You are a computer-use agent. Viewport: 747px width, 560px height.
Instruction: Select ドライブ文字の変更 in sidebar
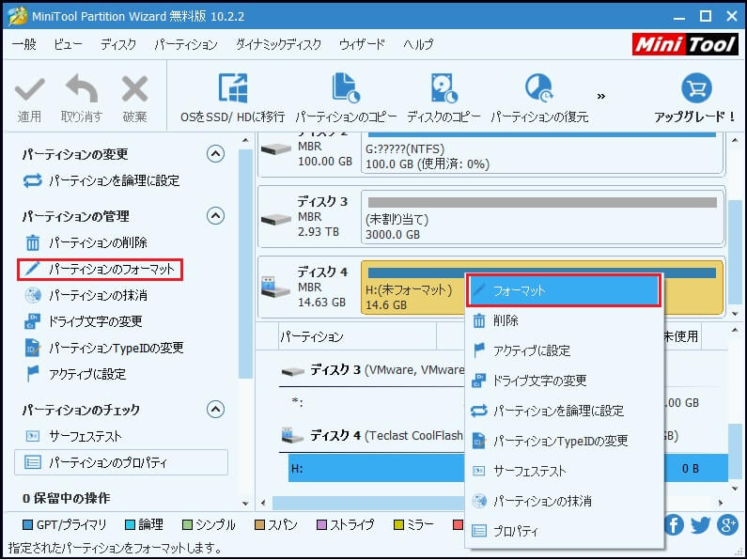84,322
